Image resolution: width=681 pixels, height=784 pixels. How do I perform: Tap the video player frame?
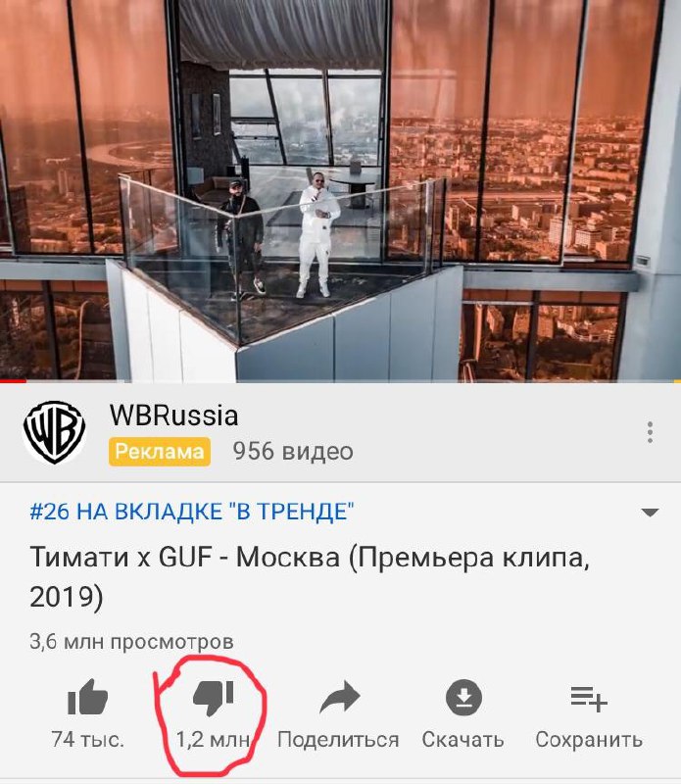(x=341, y=190)
